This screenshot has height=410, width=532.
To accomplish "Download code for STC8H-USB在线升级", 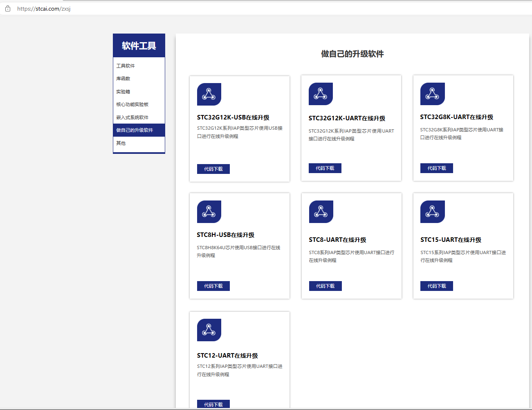I will point(213,286).
